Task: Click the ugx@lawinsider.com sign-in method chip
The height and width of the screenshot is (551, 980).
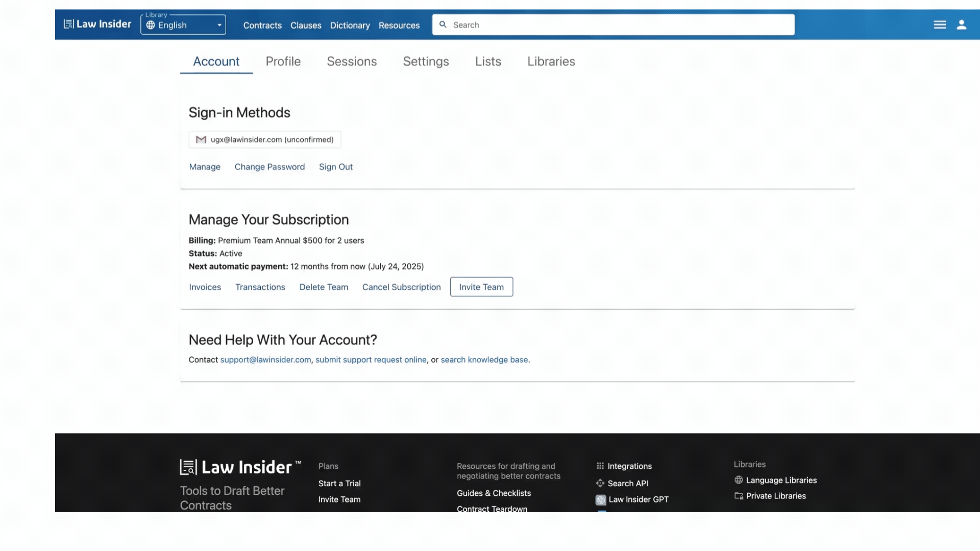Action: 265,139
